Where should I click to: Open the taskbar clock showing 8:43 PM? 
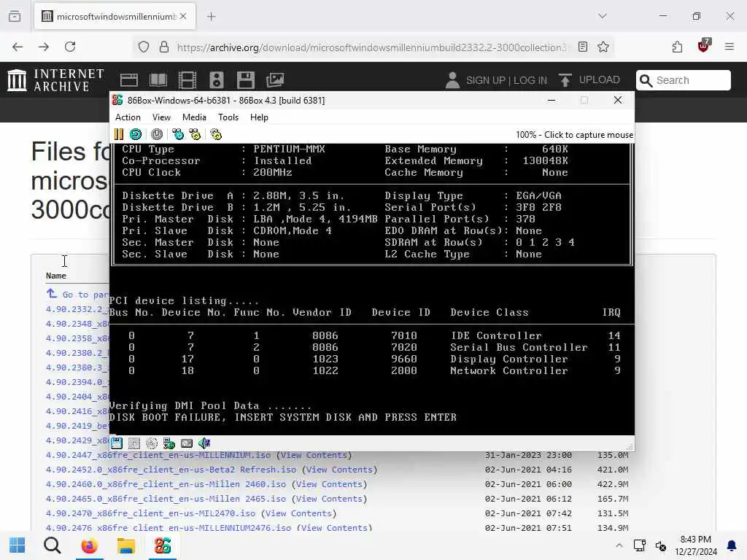[695, 545]
